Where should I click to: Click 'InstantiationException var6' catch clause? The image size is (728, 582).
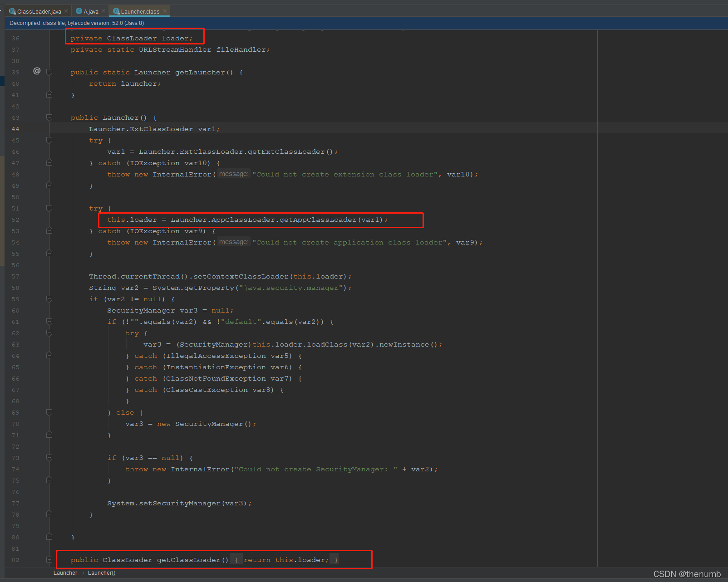click(x=229, y=367)
